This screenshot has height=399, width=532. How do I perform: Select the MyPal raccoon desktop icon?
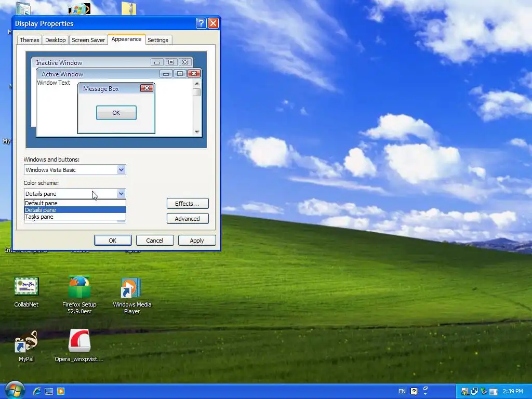[x=26, y=346]
